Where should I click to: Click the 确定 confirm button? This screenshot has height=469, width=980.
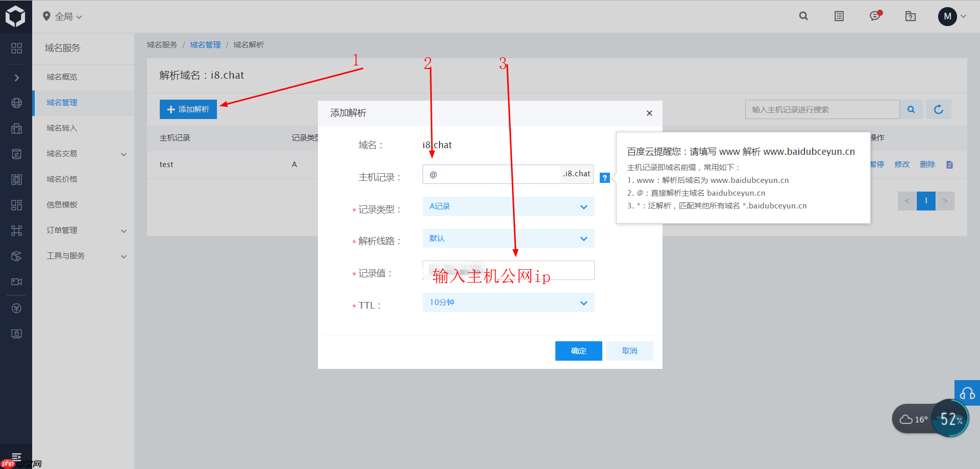[x=578, y=350]
